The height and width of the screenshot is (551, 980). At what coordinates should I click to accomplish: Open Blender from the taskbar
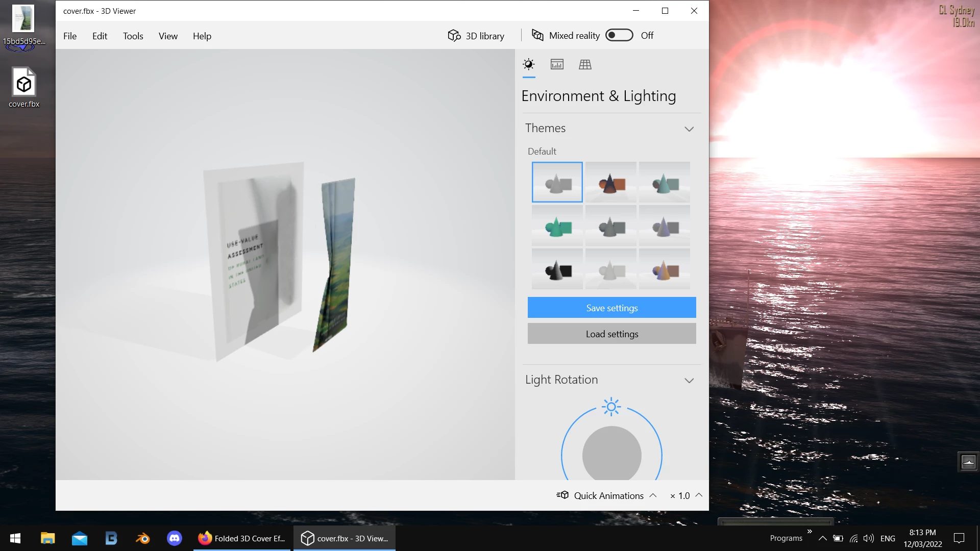pos(143,538)
